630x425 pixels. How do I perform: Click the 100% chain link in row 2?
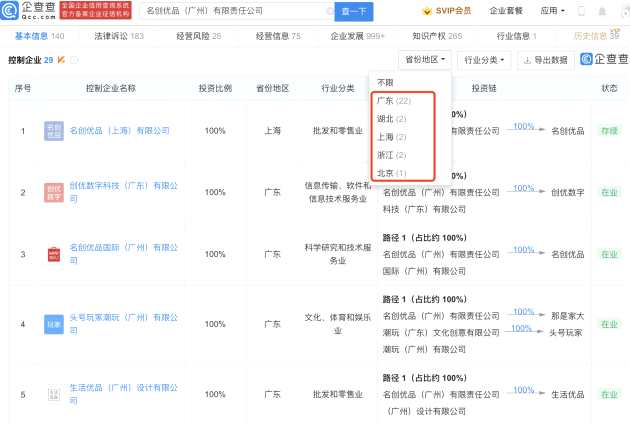click(524, 188)
